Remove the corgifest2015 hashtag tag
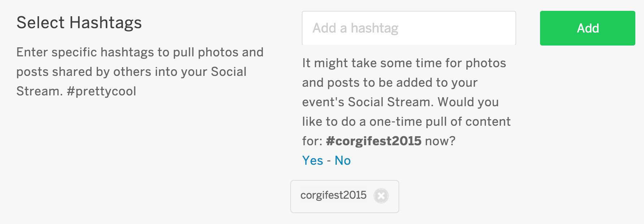Viewport: 644px width, 224px height. tap(381, 196)
